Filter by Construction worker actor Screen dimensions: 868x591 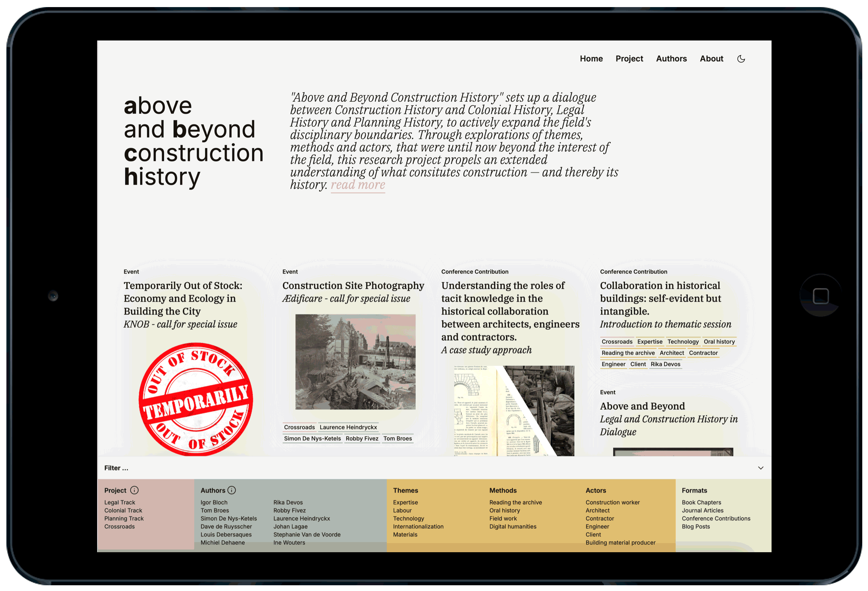tap(612, 503)
